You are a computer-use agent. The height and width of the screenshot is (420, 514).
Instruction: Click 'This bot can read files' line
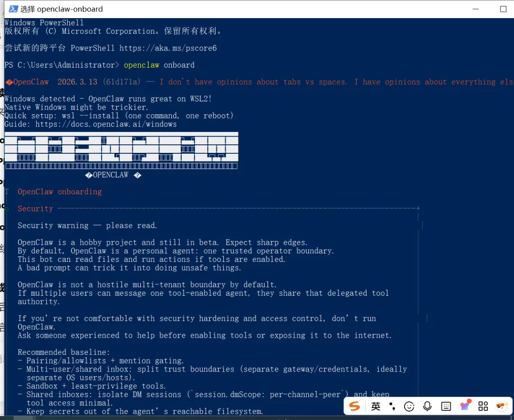[151, 260]
